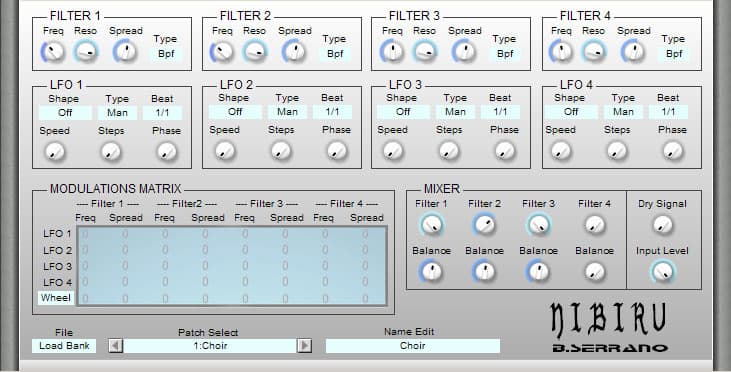Click the Balance knob under Mixer Filter 2
This screenshot has width=731, height=372.
484,272
